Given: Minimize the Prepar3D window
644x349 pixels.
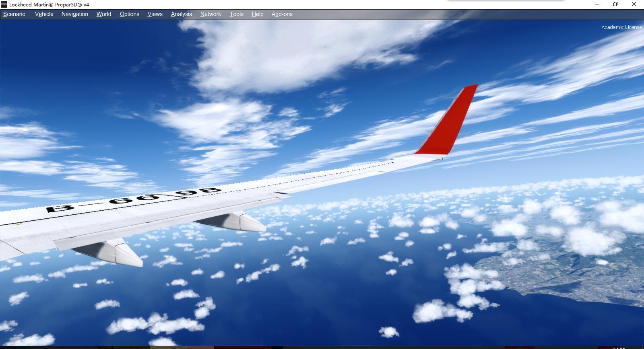Looking at the screenshot, I should pyautogui.click(x=597, y=4).
